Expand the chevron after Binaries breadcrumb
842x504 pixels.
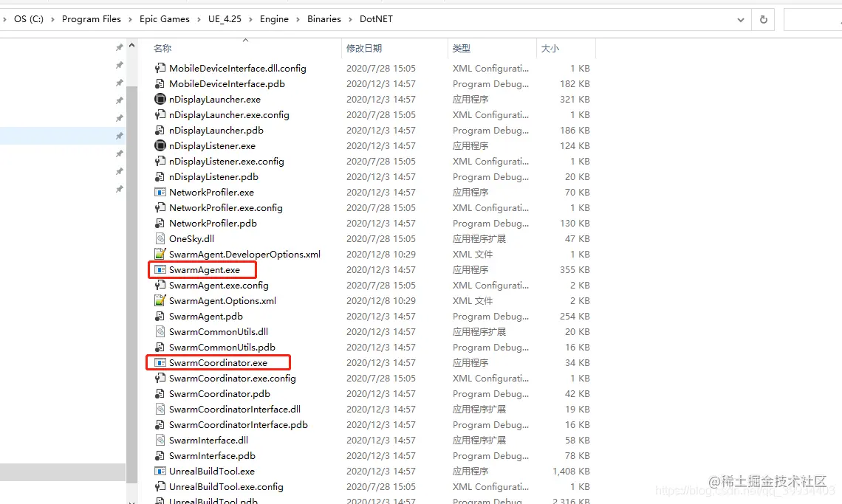click(x=350, y=19)
